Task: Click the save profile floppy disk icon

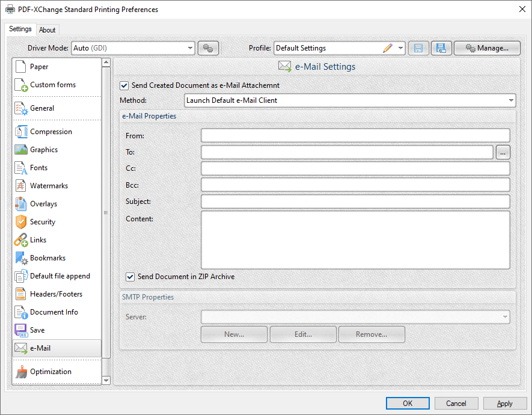Action: pos(419,48)
